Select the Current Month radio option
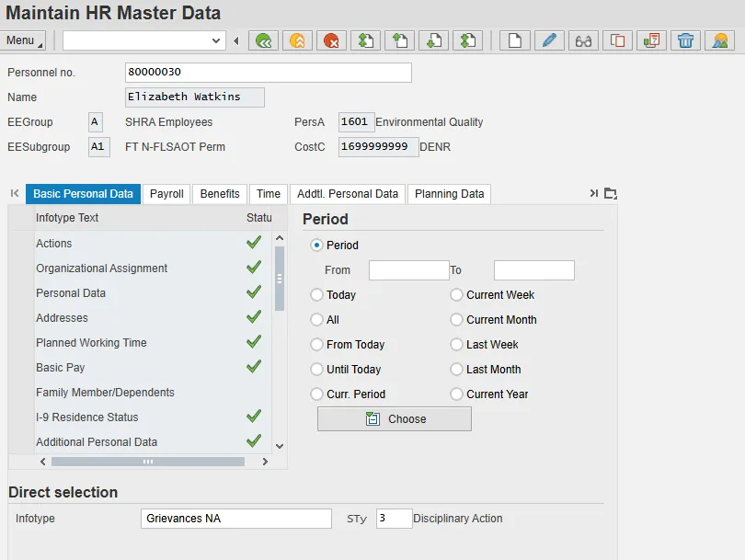The width and height of the screenshot is (745, 560). click(x=457, y=320)
